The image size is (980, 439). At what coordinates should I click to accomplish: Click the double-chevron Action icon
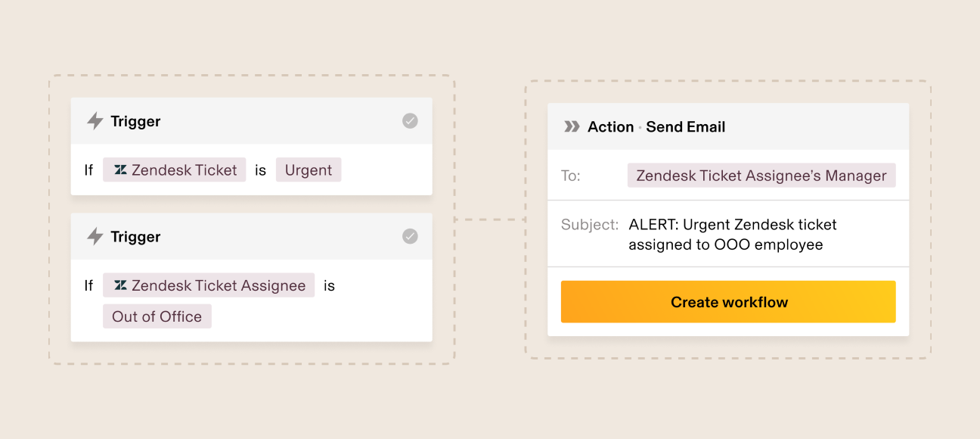tap(572, 126)
